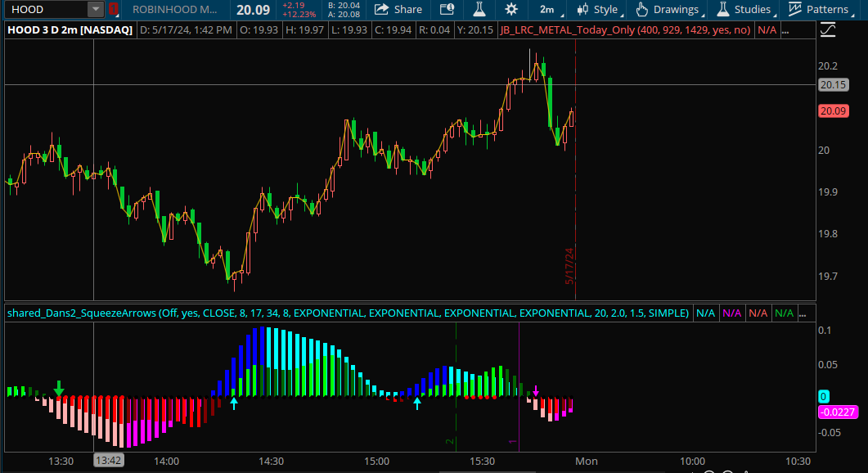The width and height of the screenshot is (868, 473).
Task: Open the Drawings menu
Action: point(670,10)
